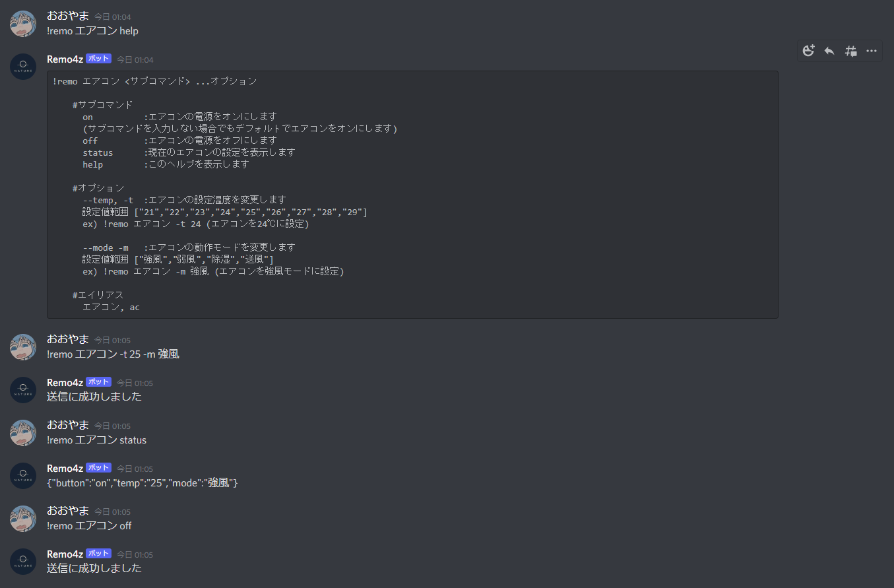Add a reaction with emoji icon
Screen dimensions: 894x588
click(x=808, y=51)
